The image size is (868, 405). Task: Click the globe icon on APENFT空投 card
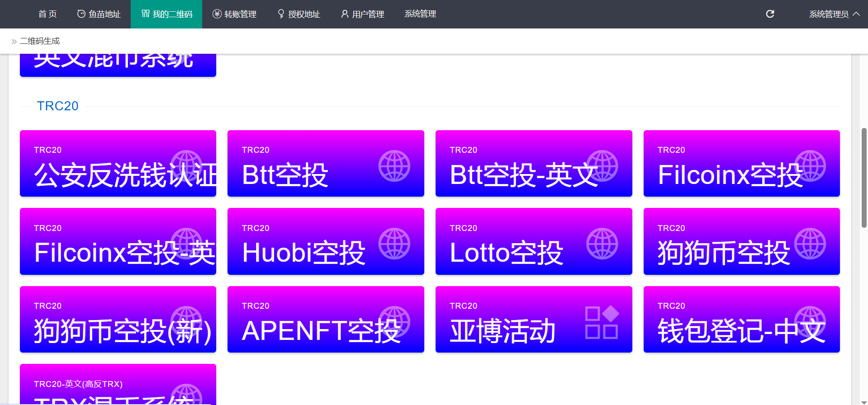[x=394, y=322]
